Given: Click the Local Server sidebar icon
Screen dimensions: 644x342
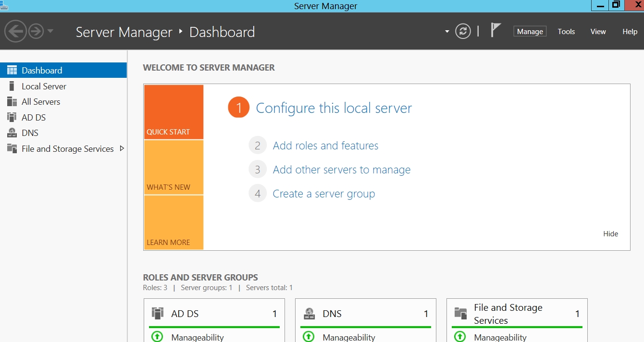Looking at the screenshot, I should 12,86.
